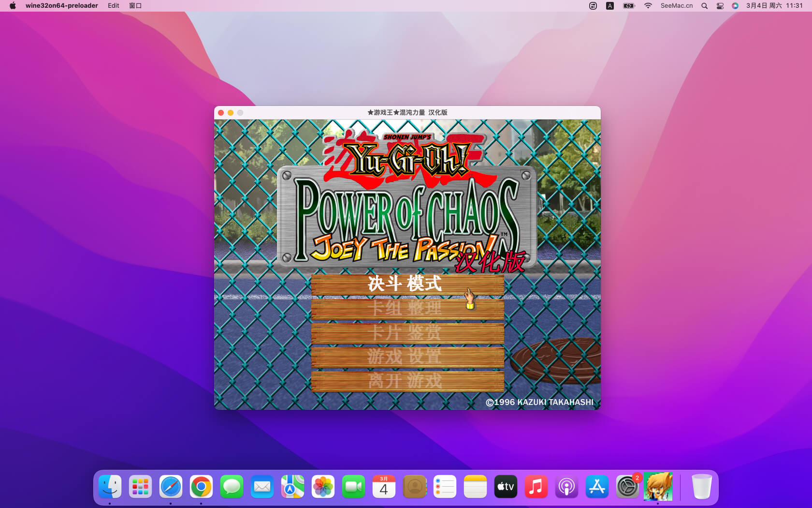Open Mail from the Dock
Image resolution: width=812 pixels, height=508 pixels.
262,486
